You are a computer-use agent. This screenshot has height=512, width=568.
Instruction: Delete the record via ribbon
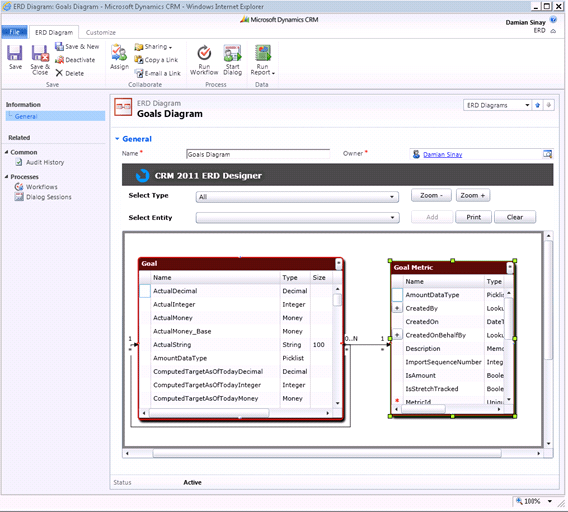(x=70, y=73)
